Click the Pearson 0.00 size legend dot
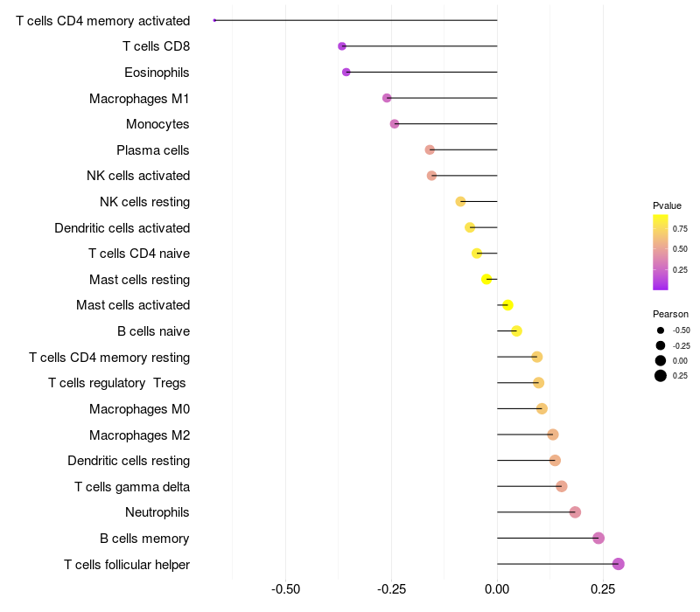Screen dimensions: 700x612 point(661,360)
